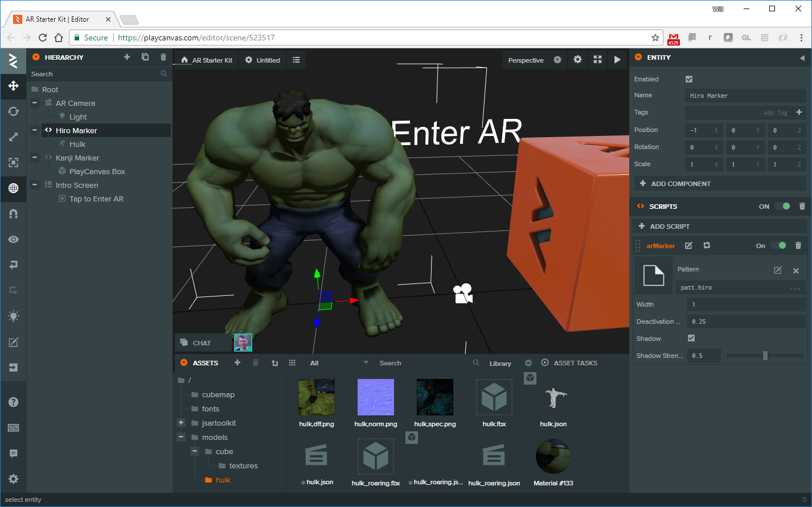Go up a folder in Assets

pos(274,363)
